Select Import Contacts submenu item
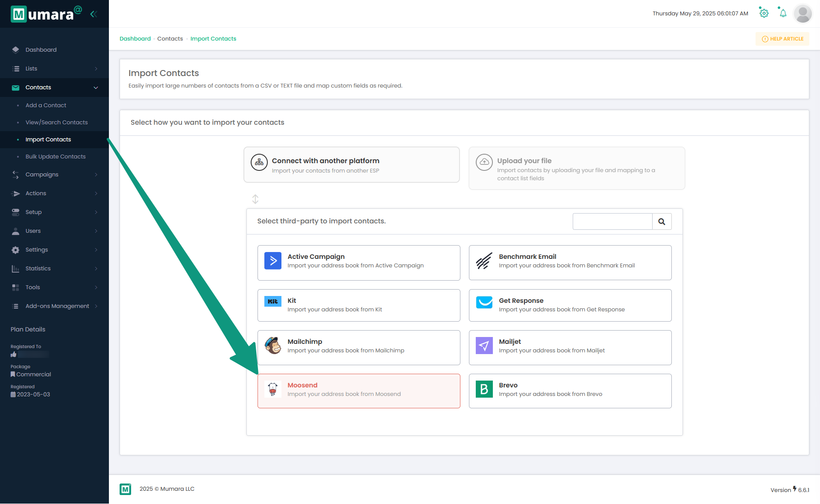This screenshot has height=504, width=820. point(48,140)
